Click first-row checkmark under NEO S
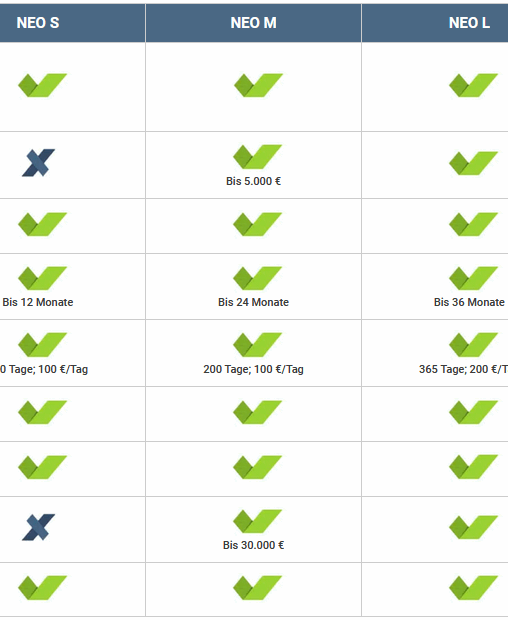 (42, 85)
